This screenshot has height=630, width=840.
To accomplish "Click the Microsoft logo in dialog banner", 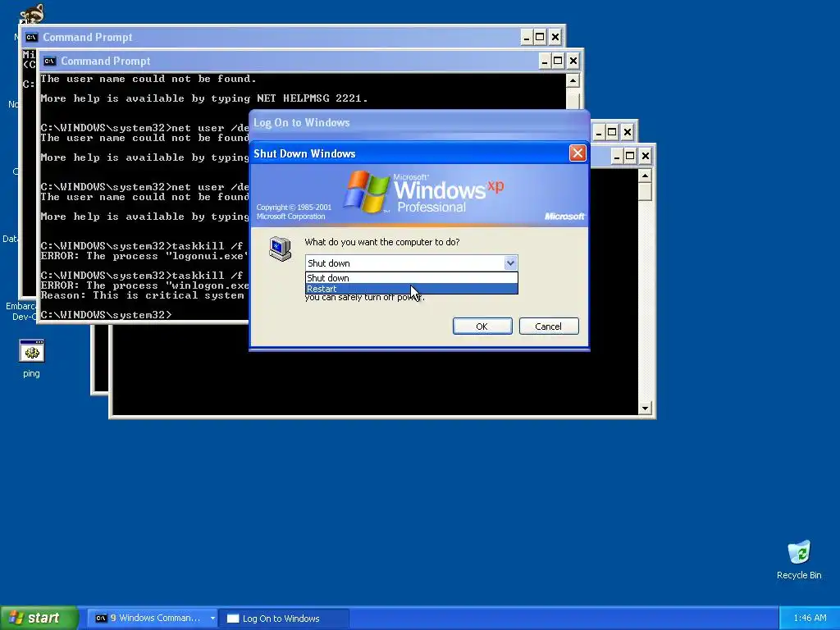I will click(564, 217).
